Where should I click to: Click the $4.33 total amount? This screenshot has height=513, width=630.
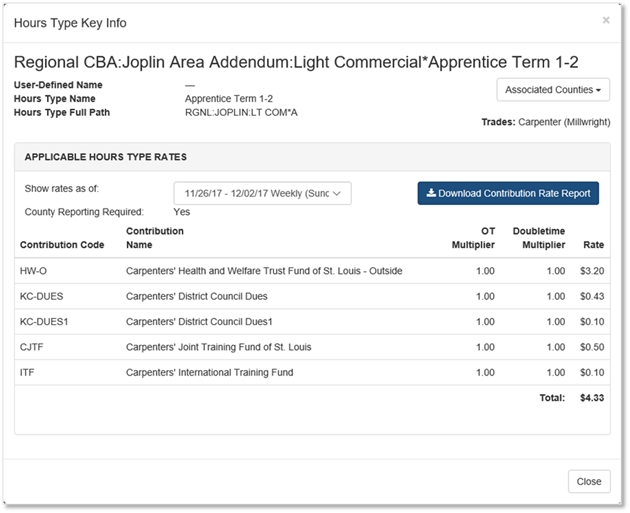(x=591, y=398)
